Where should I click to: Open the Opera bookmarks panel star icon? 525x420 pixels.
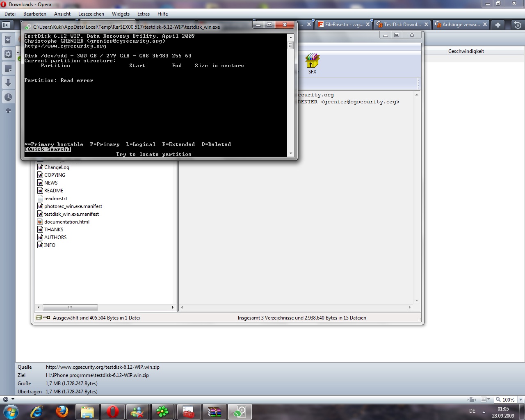(x=8, y=40)
